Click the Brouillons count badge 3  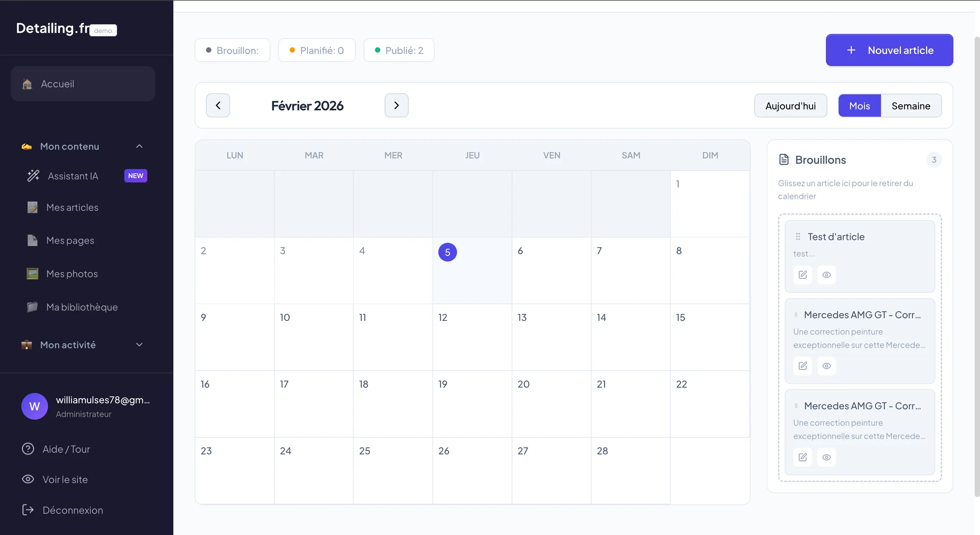click(934, 159)
